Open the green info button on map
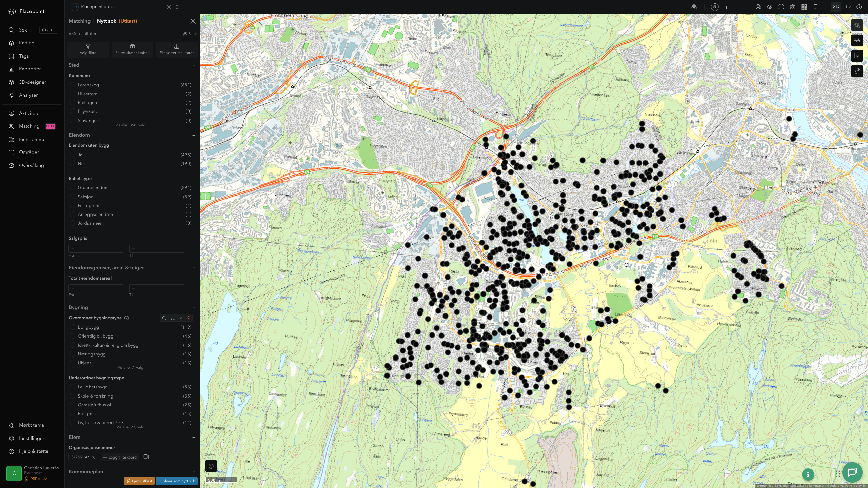The image size is (868, 488). [x=808, y=474]
